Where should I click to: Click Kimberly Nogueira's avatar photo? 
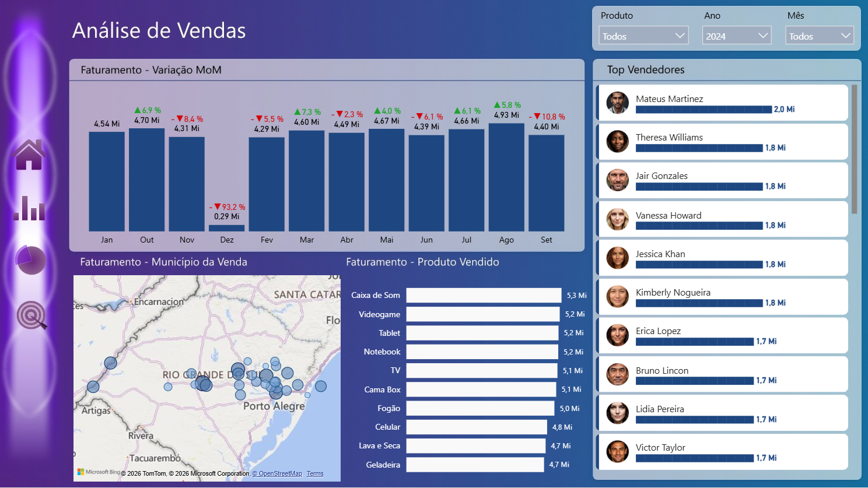pos(617,296)
